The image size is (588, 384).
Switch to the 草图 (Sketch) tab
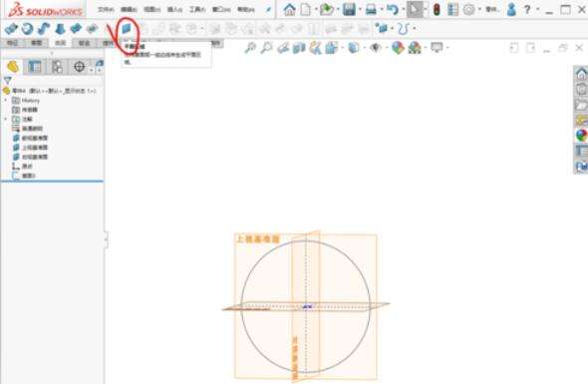[x=36, y=43]
